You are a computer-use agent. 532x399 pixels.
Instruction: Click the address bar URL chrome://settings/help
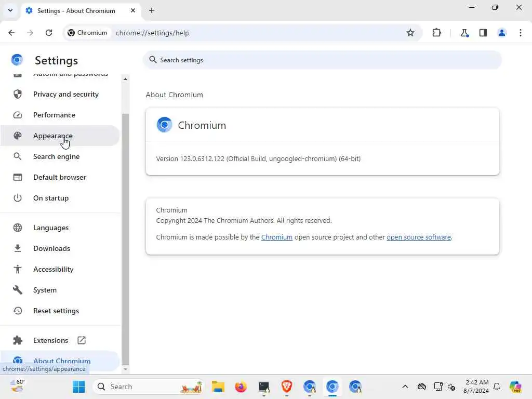[152, 33]
